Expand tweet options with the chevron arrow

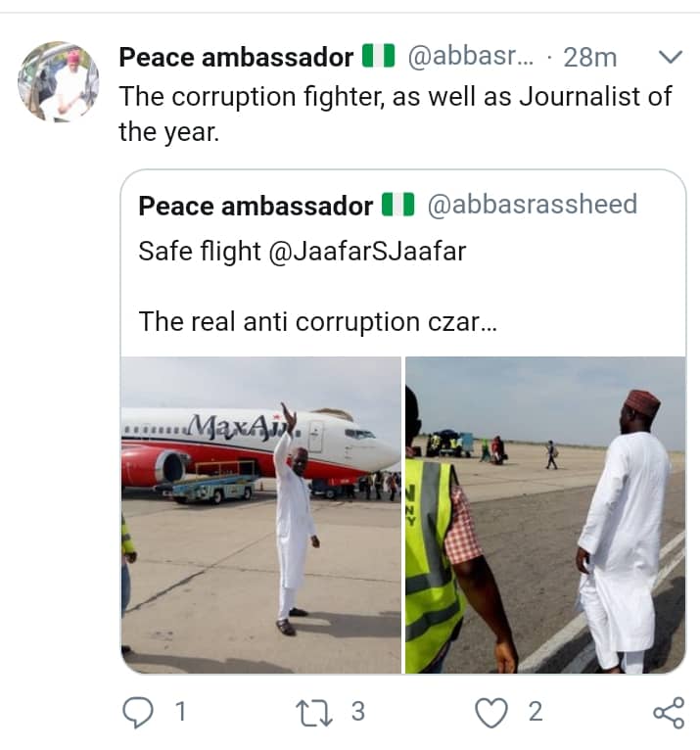(x=670, y=57)
